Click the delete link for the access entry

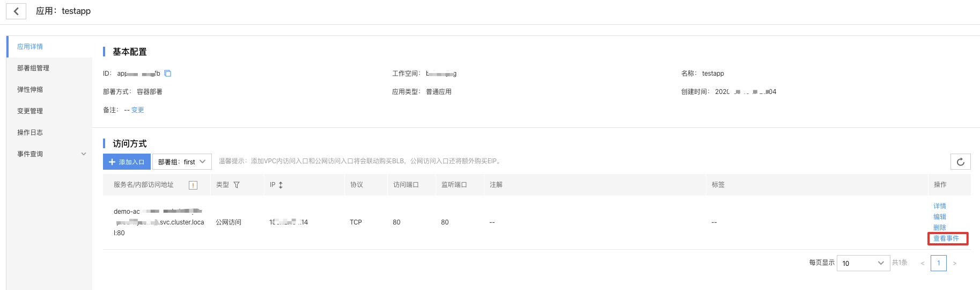pos(940,228)
